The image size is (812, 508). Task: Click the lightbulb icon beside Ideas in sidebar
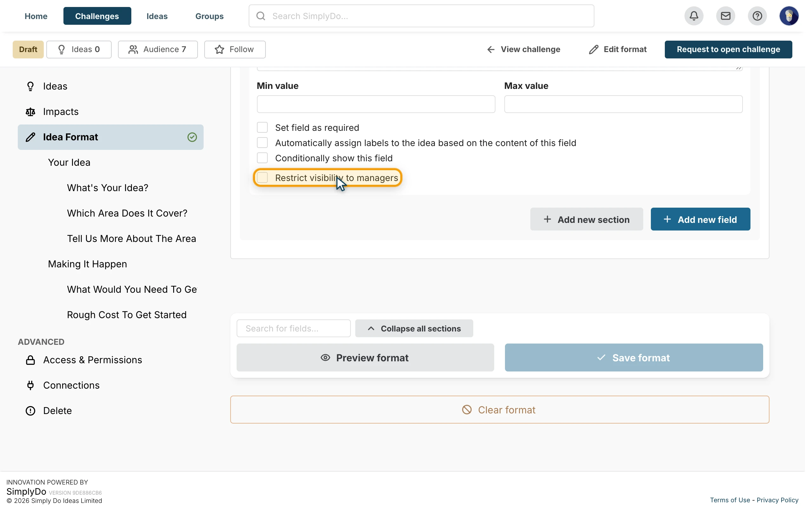click(30, 86)
